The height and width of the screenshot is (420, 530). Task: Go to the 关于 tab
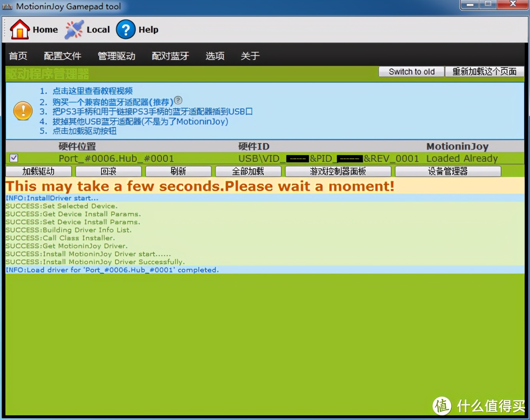tap(250, 56)
